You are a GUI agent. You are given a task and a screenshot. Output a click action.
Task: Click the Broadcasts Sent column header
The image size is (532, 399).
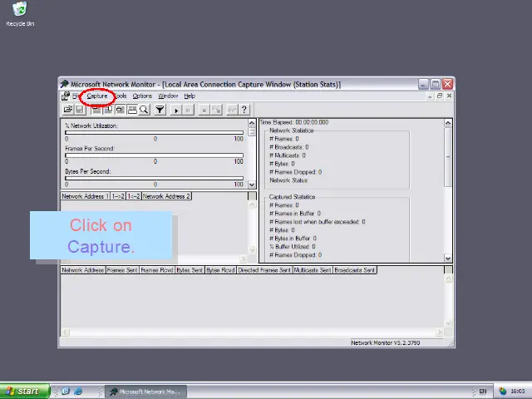coord(355,270)
